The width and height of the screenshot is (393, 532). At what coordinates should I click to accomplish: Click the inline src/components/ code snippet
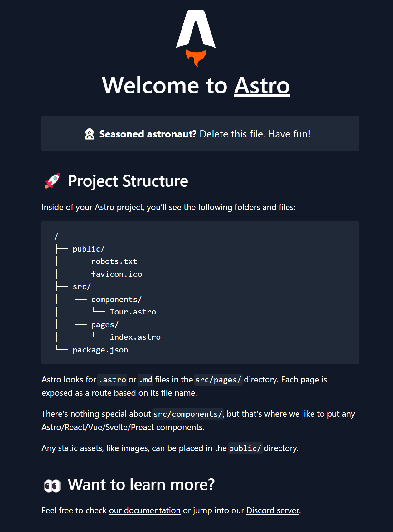[188, 414]
